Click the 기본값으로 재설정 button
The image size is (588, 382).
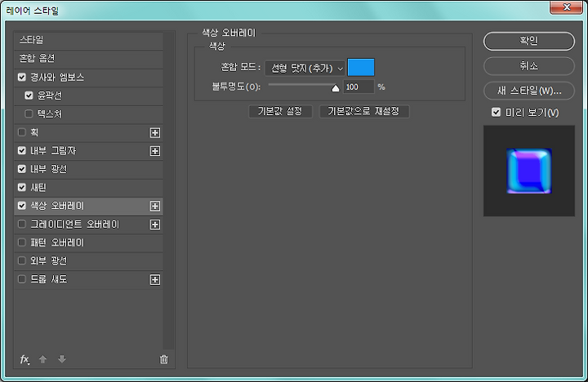363,111
